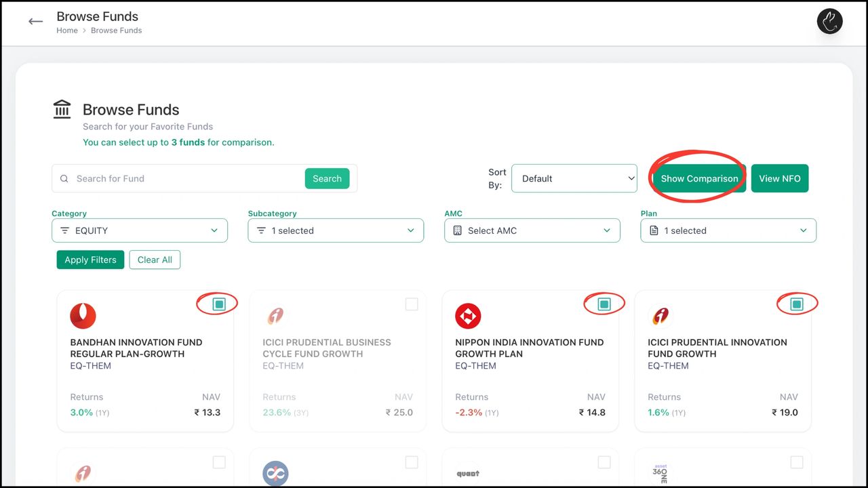This screenshot has height=488, width=868.
Task: Uncheck Nippon India Innovation Fund checkbox
Action: [x=604, y=304]
